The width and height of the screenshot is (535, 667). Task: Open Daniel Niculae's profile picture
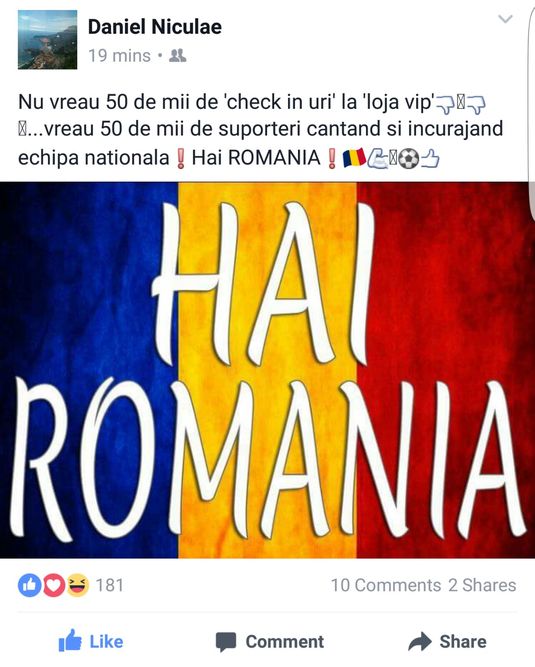(47, 39)
